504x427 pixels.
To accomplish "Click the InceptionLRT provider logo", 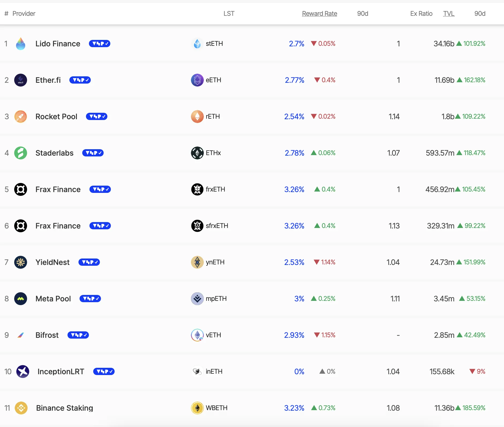I will pyautogui.click(x=23, y=372).
